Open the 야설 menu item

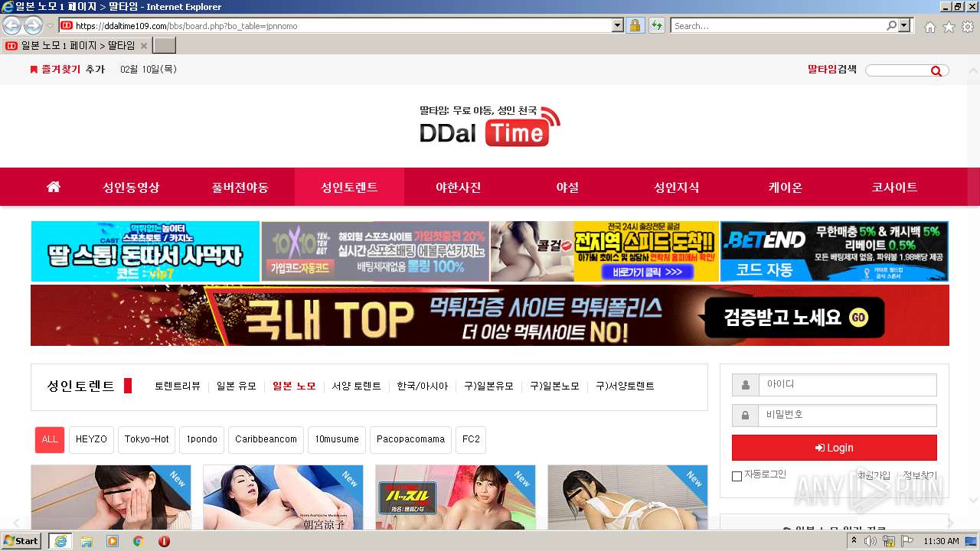point(567,187)
